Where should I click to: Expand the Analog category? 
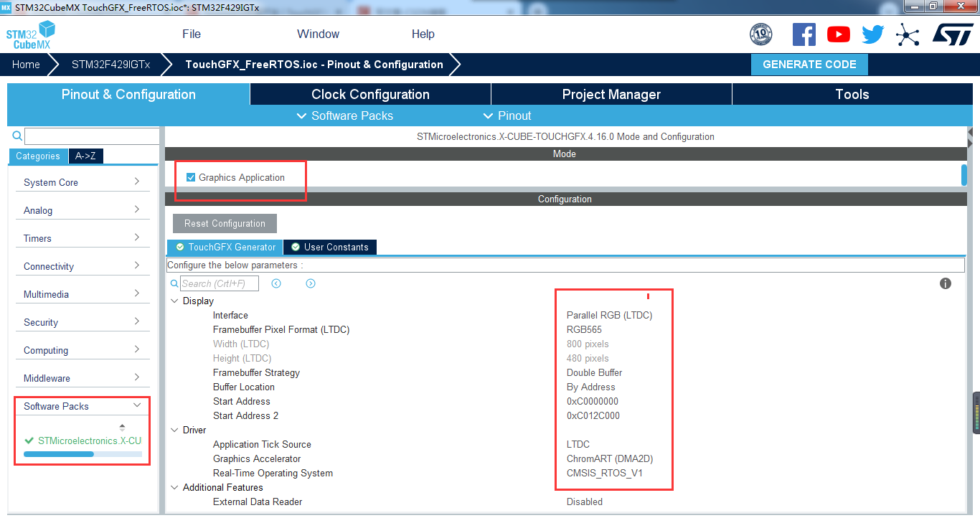(83, 210)
